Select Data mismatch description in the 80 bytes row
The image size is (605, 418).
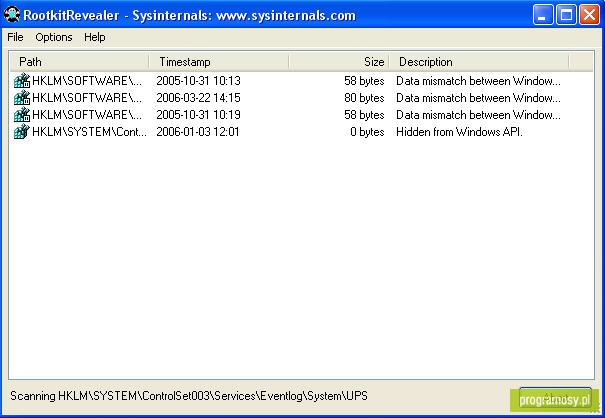pos(478,98)
